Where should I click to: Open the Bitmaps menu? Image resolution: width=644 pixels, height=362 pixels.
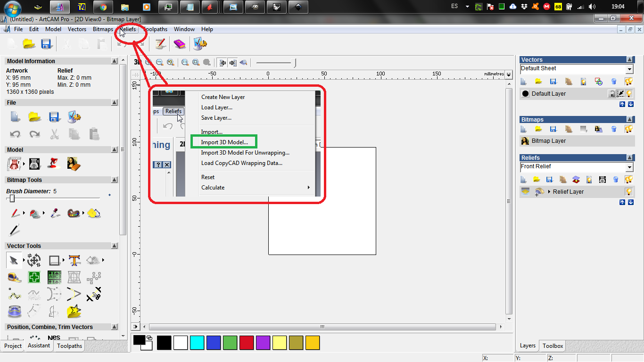pos(103,29)
